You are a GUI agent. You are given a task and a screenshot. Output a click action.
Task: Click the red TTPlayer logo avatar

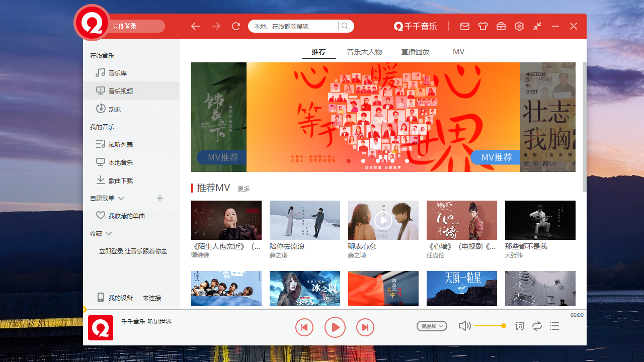coord(92,23)
